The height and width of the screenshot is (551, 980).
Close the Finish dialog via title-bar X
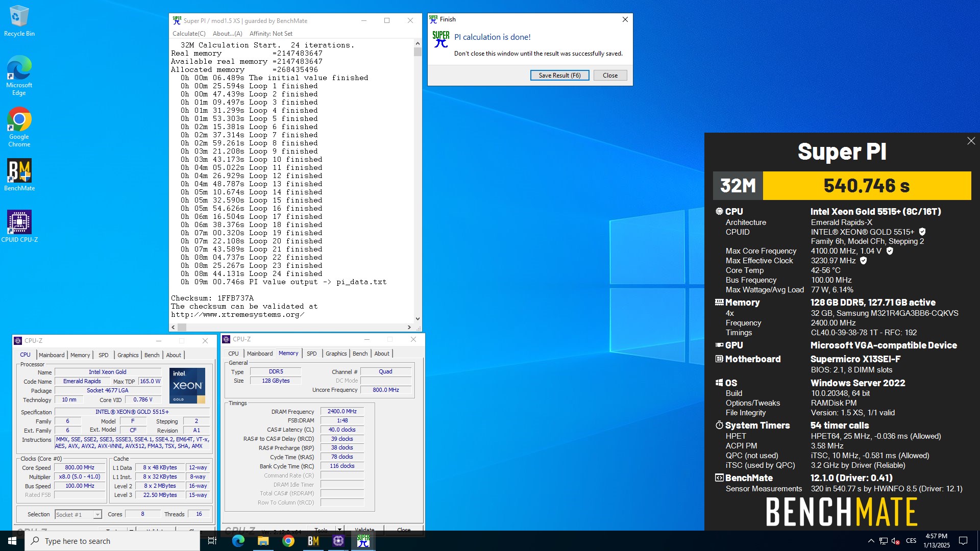tap(625, 19)
